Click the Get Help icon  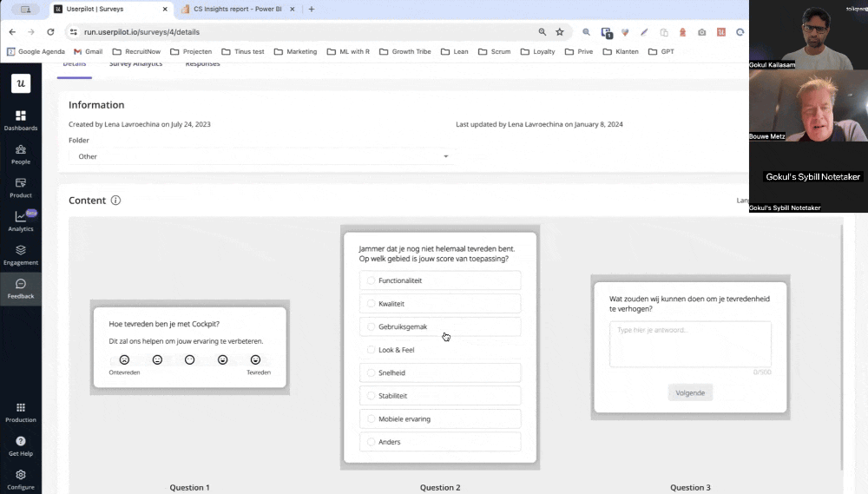coord(21,442)
